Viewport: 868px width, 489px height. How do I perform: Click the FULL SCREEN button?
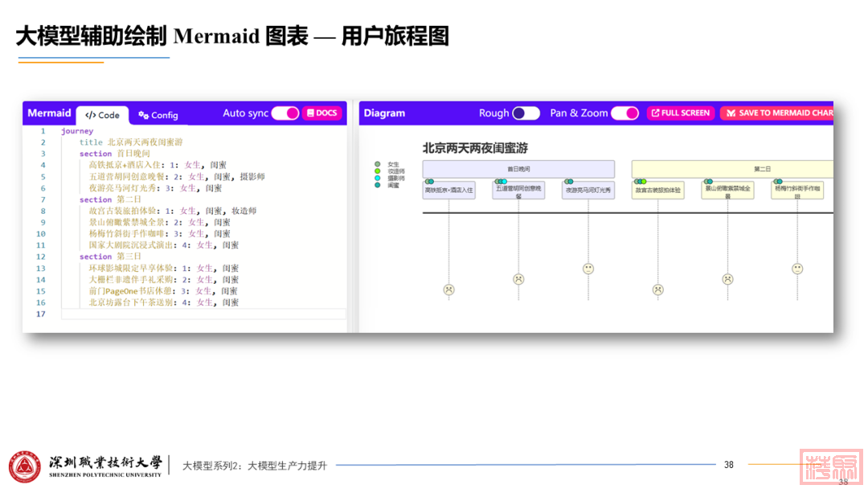680,113
